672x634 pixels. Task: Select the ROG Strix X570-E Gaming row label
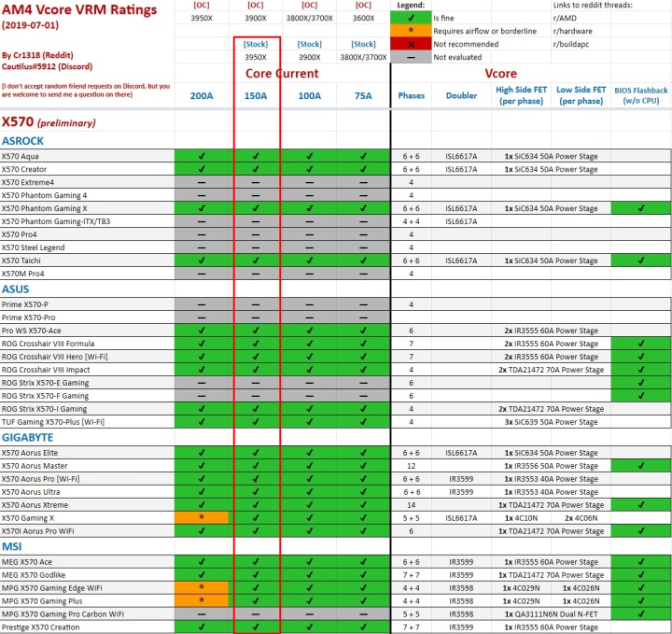pyautogui.click(x=45, y=383)
